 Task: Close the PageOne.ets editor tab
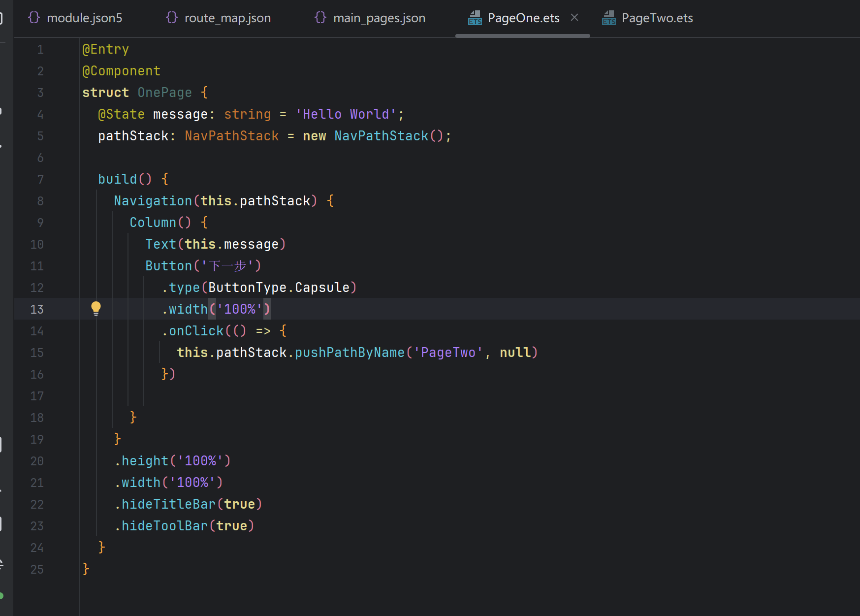pos(574,18)
